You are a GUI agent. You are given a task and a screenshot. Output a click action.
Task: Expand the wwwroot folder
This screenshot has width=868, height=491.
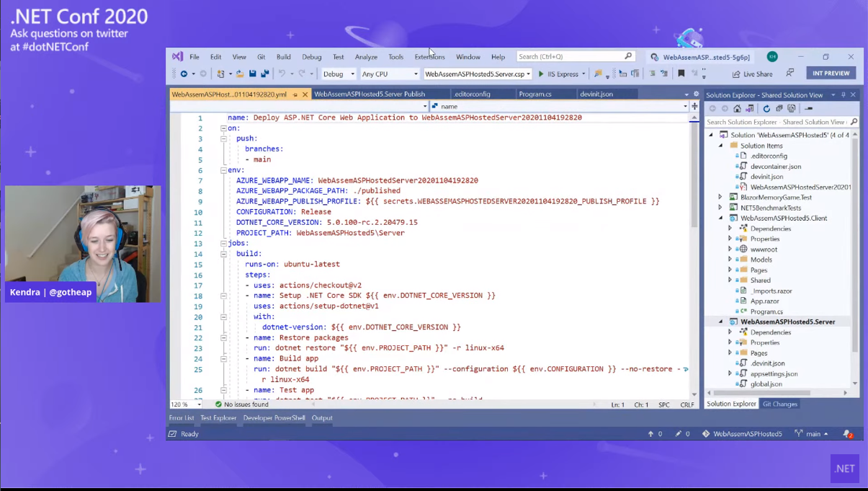tap(730, 249)
